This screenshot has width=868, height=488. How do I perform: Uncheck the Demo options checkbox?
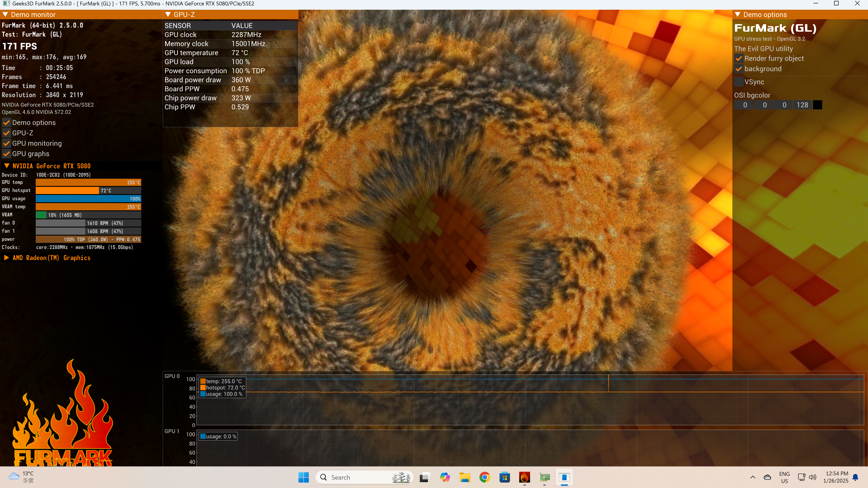coord(6,123)
